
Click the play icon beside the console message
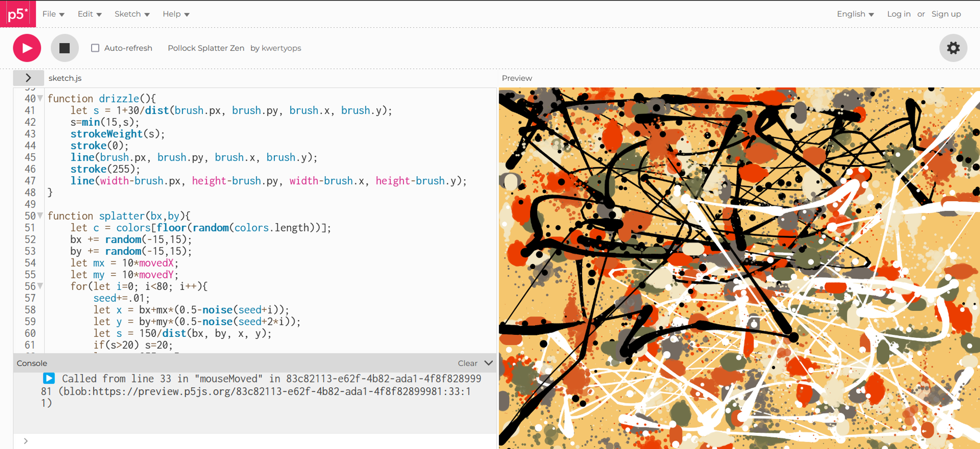tap(49, 378)
